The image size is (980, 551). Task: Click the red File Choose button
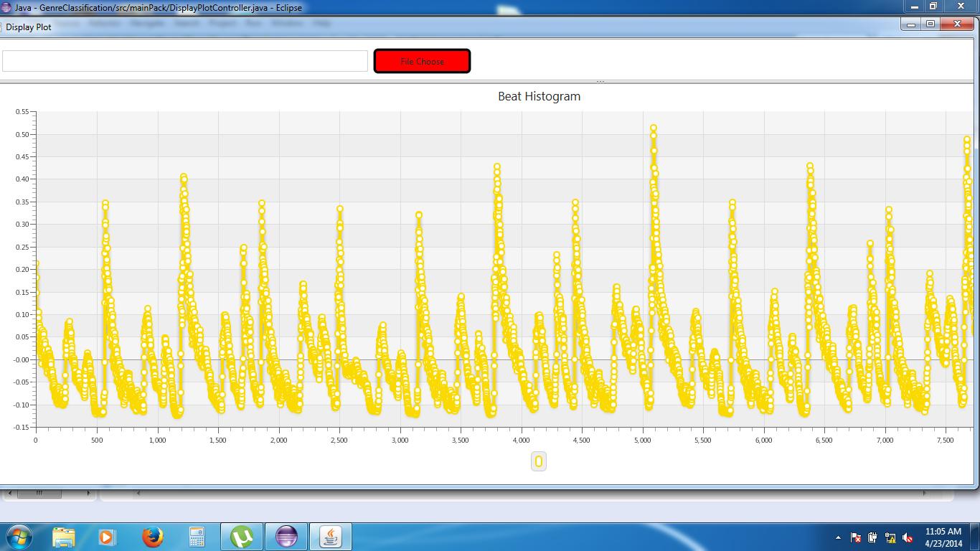[422, 61]
